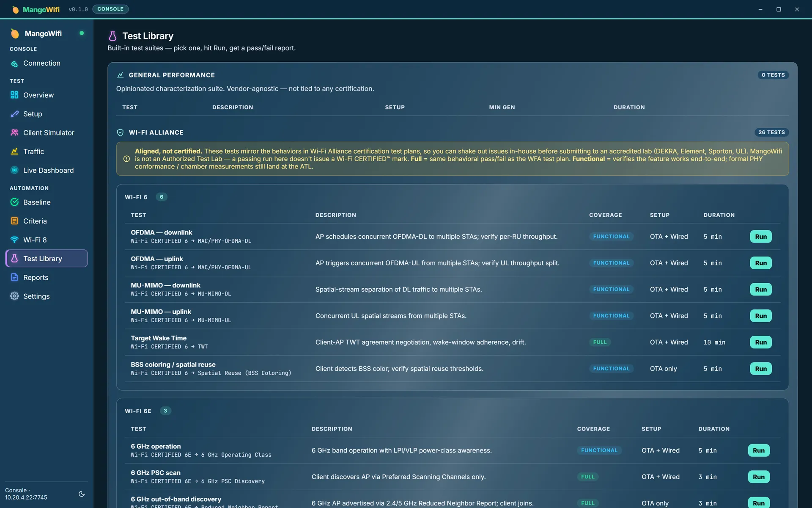This screenshot has width=812, height=508.
Task: Click the FULL coverage tag for Target Wake Time
Action: (600, 342)
